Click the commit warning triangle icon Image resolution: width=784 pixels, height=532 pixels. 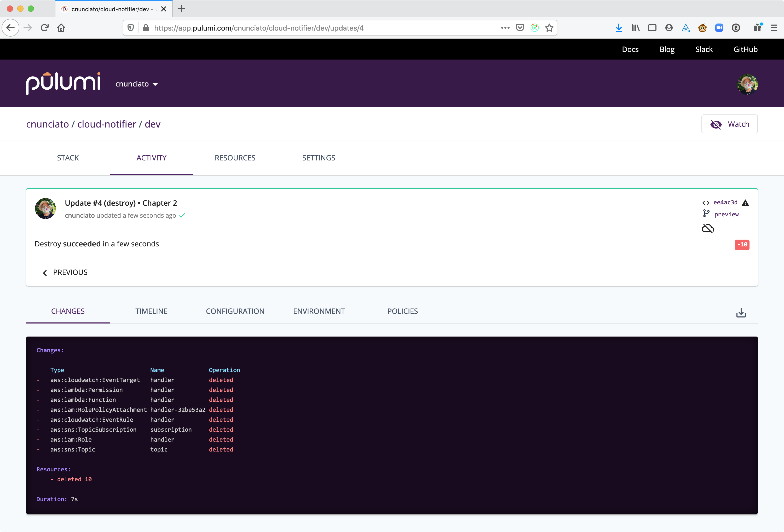point(745,203)
